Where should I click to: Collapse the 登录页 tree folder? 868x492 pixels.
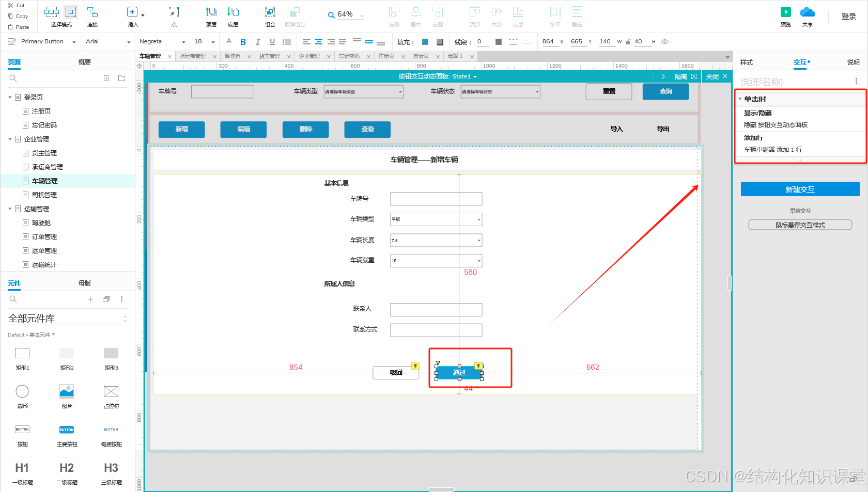point(10,98)
